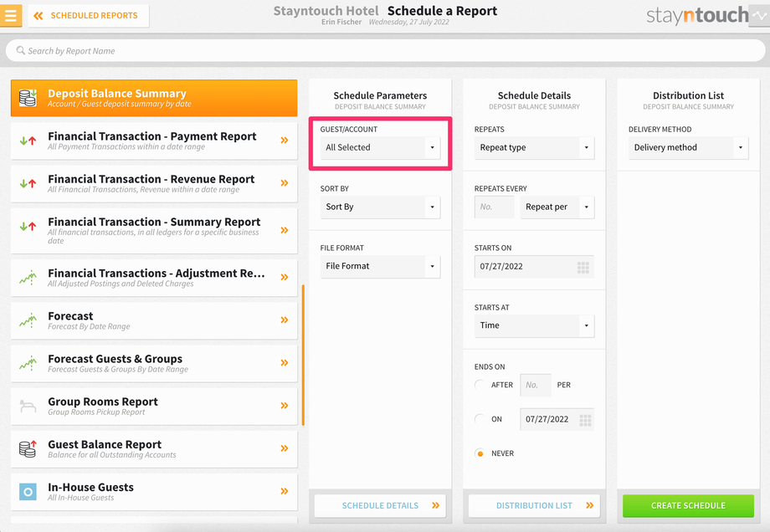Click the search magnifier icon

20,50
